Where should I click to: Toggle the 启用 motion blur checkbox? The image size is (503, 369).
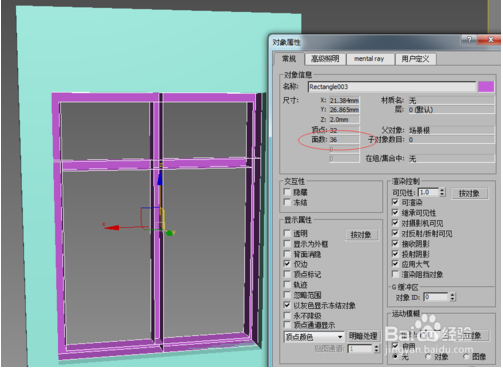[395, 345]
